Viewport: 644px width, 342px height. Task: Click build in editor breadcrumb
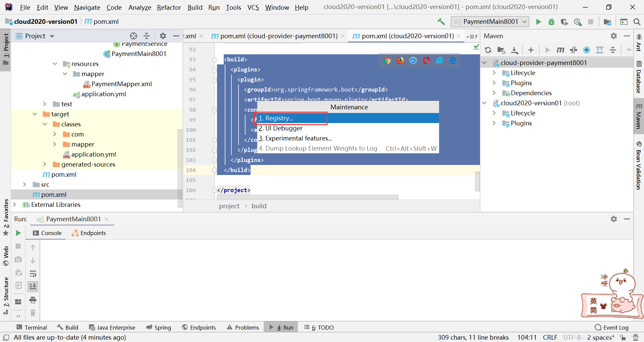click(x=259, y=206)
